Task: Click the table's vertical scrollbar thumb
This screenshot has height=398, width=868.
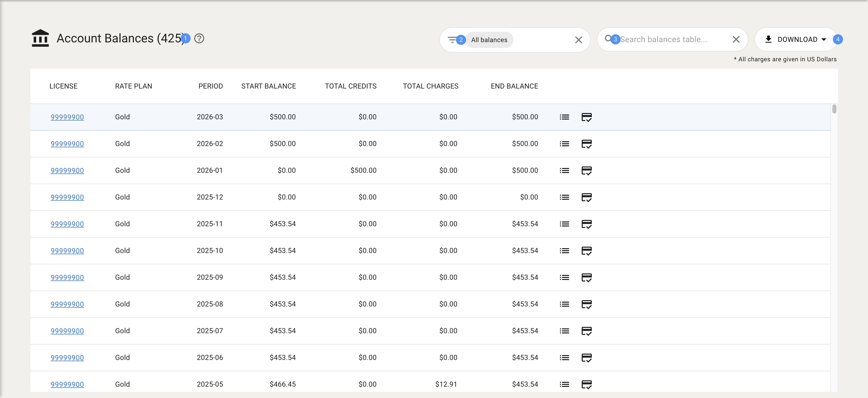Action: [834, 109]
